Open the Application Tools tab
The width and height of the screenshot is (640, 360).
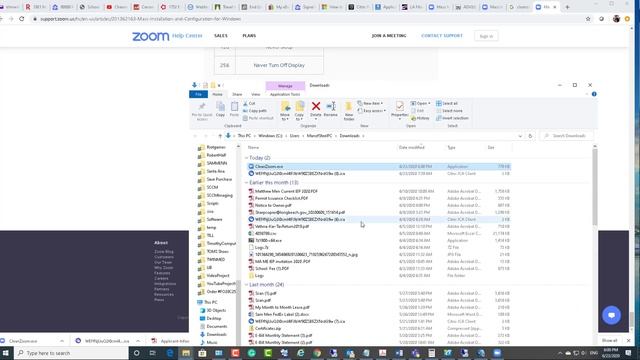pyautogui.click(x=285, y=94)
